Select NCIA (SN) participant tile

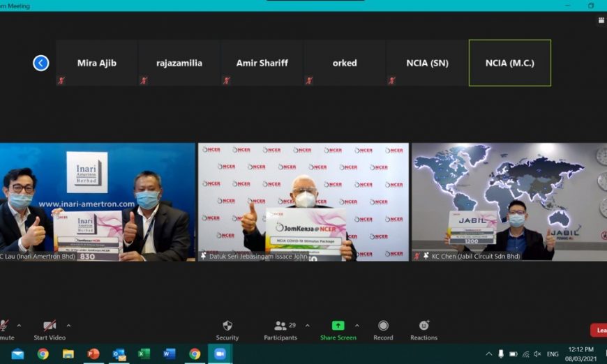pyautogui.click(x=427, y=63)
